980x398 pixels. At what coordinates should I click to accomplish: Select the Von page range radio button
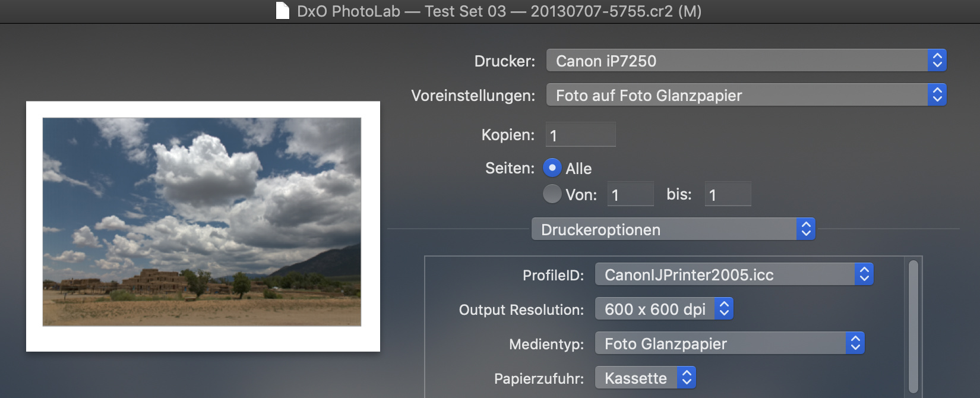point(552,194)
